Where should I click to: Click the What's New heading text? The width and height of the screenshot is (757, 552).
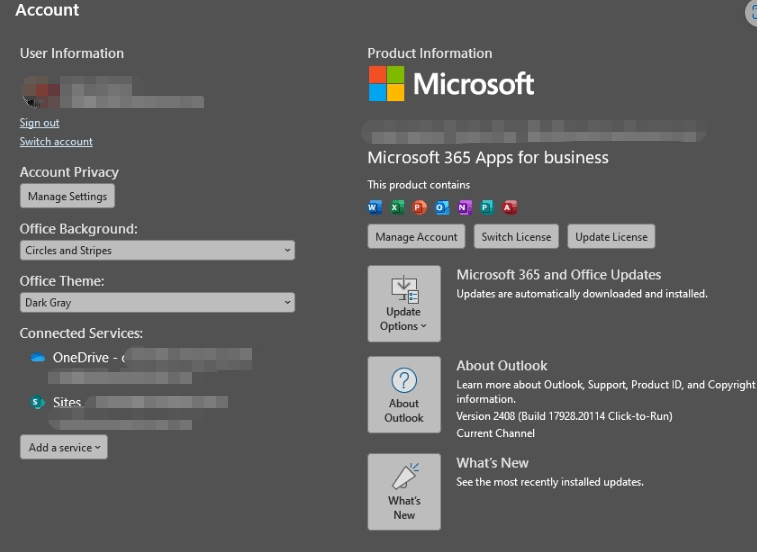tap(492, 463)
